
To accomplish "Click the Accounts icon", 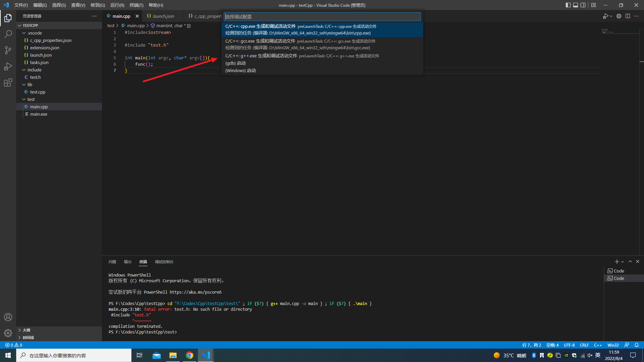I will [x=8, y=317].
